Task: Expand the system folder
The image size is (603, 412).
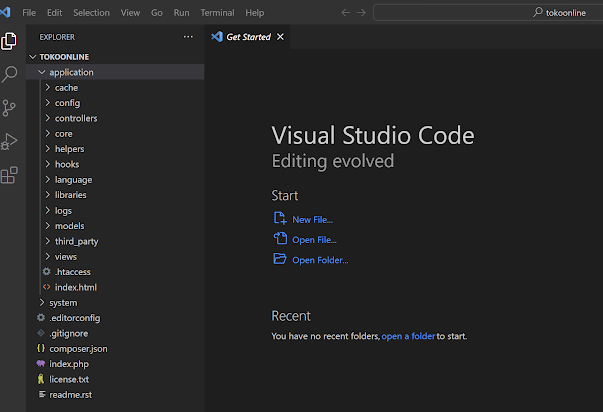Action: click(42, 303)
